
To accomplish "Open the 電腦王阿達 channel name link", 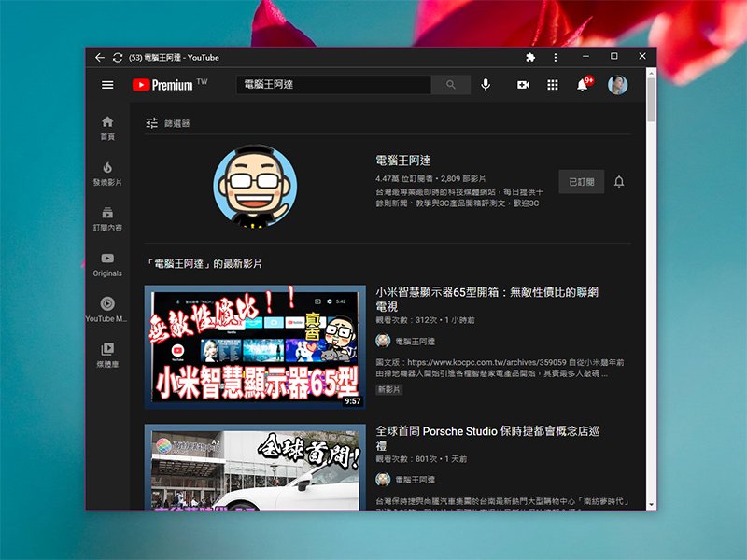I will coord(402,161).
